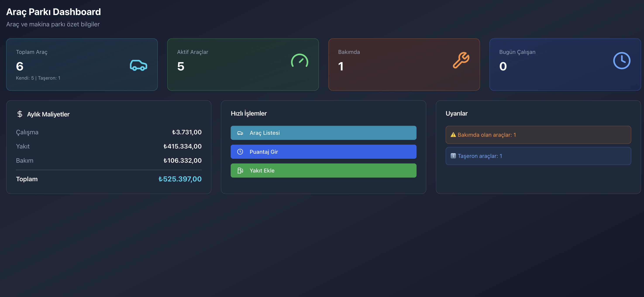
Task: Open the Bakımda olan araçlar alert
Action: [x=538, y=135]
